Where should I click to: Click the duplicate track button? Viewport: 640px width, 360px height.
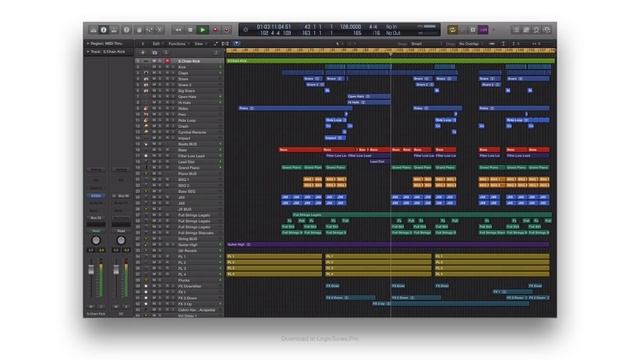154,52
